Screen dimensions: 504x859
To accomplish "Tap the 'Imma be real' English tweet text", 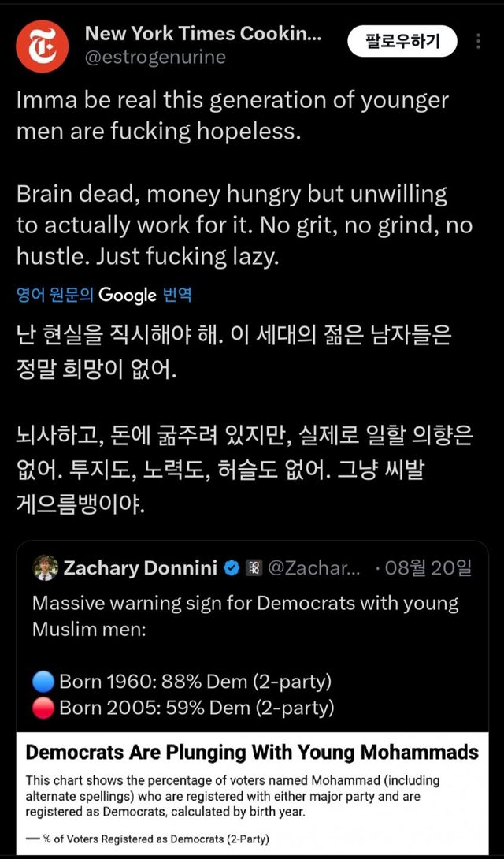I will (232, 115).
